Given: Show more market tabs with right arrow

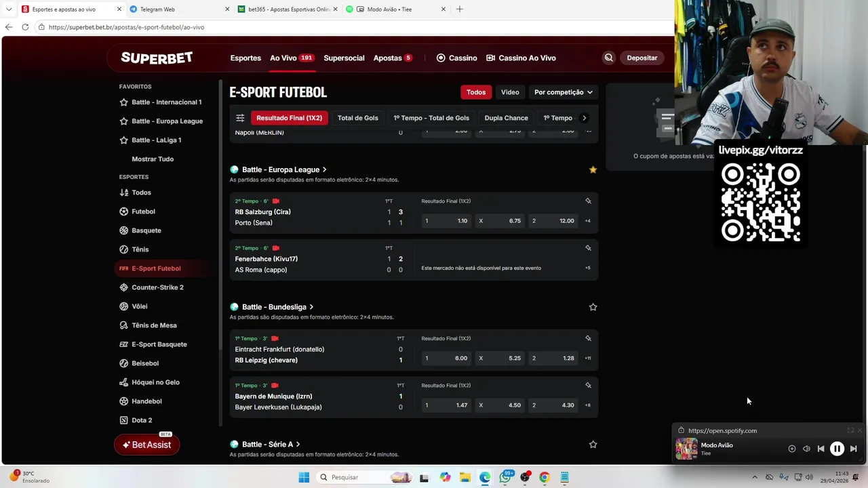Looking at the screenshot, I should tap(584, 118).
